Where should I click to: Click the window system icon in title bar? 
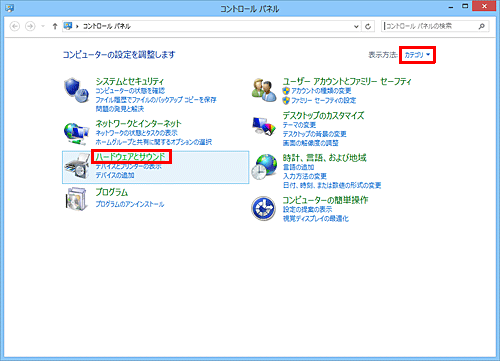pos(9,8)
